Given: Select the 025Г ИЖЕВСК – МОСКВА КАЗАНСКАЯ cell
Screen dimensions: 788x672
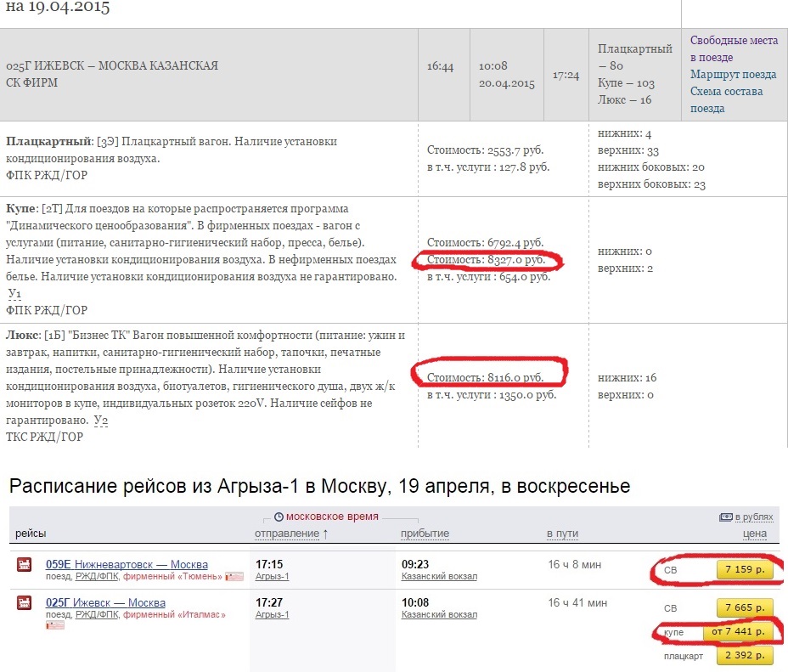Looking at the screenshot, I should 209,75.
